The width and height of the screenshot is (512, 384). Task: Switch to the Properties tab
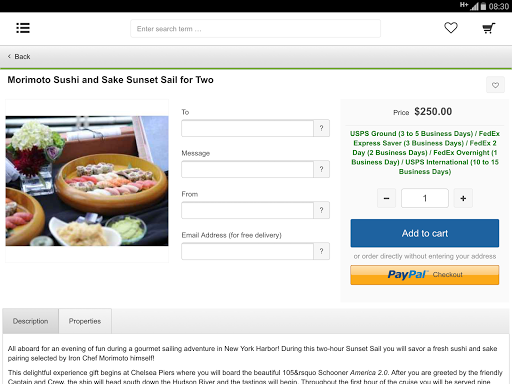(x=85, y=321)
